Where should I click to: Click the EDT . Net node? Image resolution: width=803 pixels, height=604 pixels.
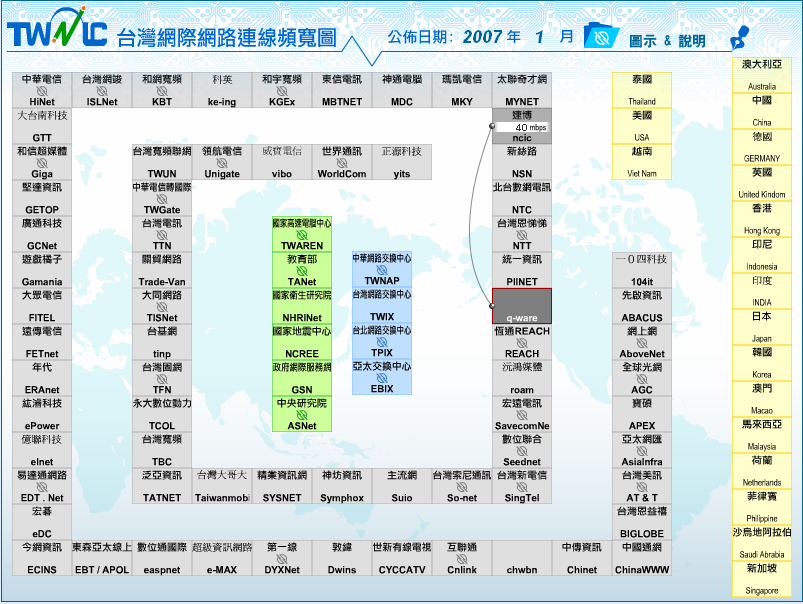42,486
